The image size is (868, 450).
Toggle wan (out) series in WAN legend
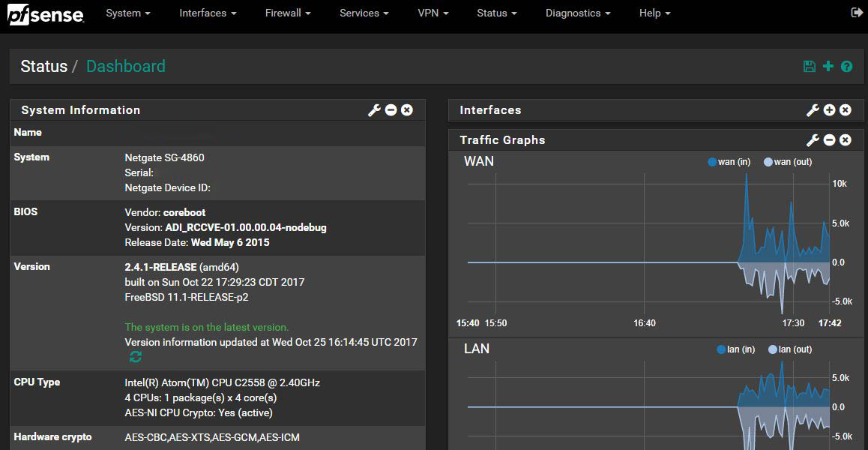point(788,162)
